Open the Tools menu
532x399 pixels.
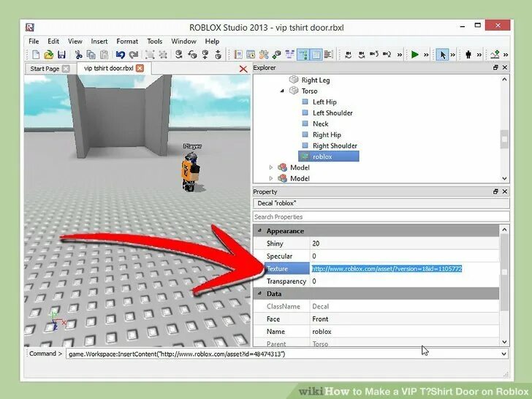155,42
